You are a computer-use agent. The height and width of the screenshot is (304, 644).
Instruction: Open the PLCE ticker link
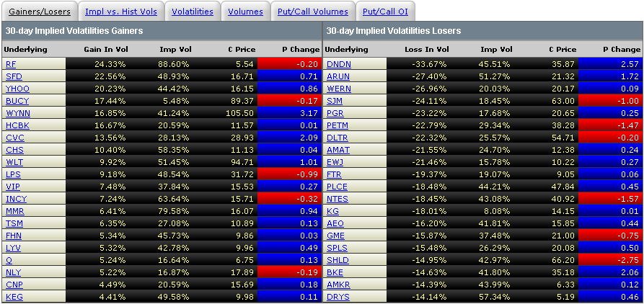(338, 187)
